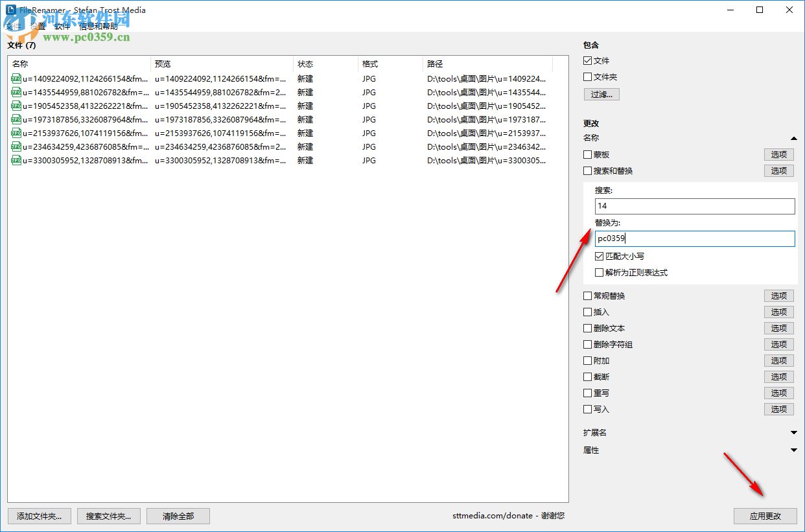
Task: Open the 信息和帮助 menu
Action: click(99, 27)
